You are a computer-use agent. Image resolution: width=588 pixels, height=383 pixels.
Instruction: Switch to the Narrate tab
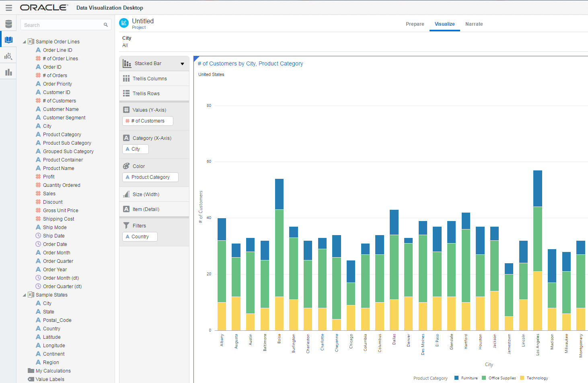[474, 24]
